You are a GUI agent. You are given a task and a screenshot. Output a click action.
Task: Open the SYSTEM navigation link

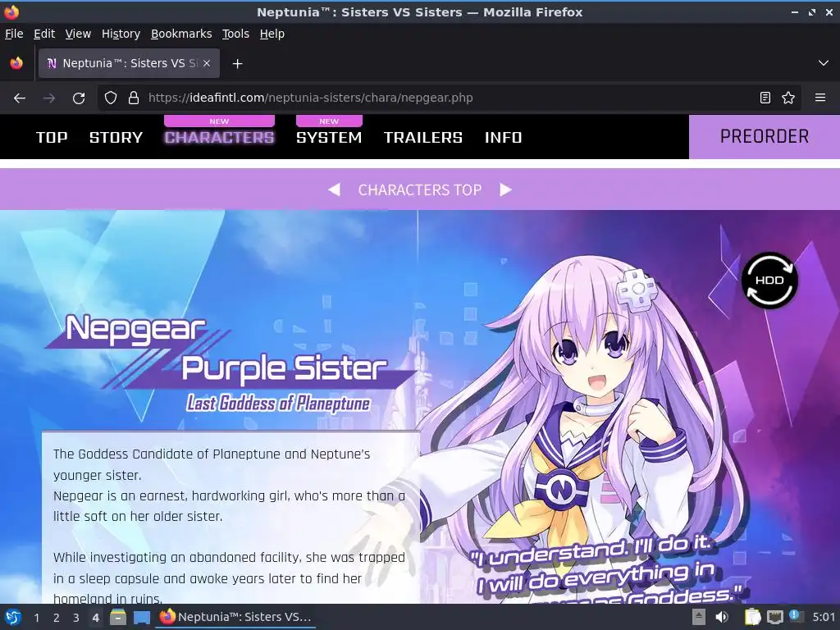[329, 138]
